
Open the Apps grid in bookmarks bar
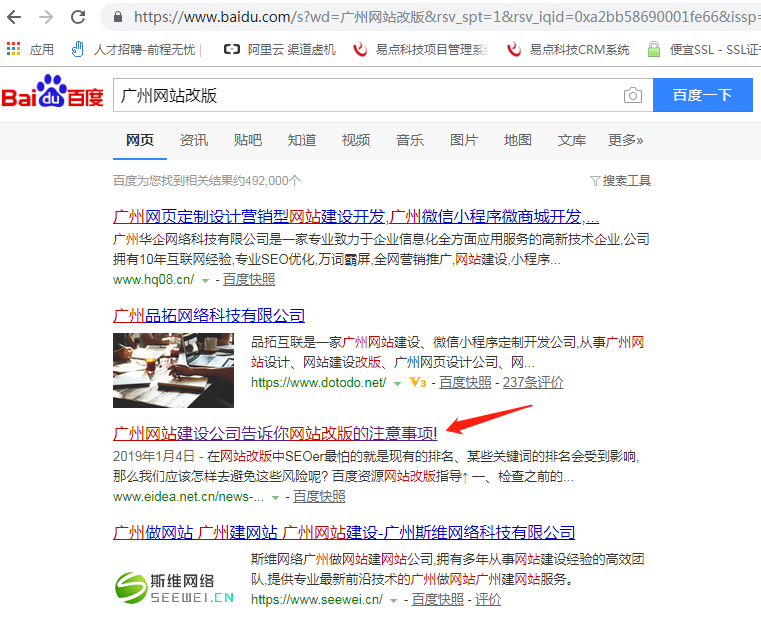click(x=30, y=49)
